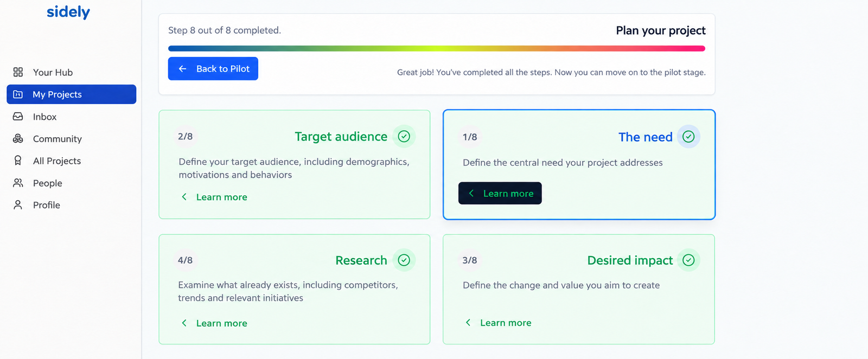868x359 pixels.
Task: Select My Projects in the sidebar
Action: tap(72, 94)
